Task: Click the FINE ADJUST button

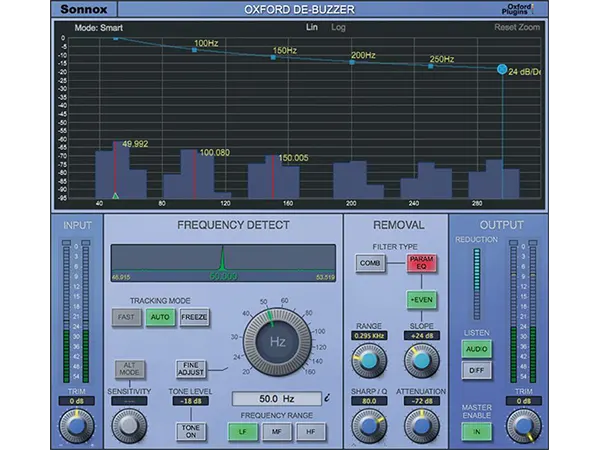Action: (190, 369)
